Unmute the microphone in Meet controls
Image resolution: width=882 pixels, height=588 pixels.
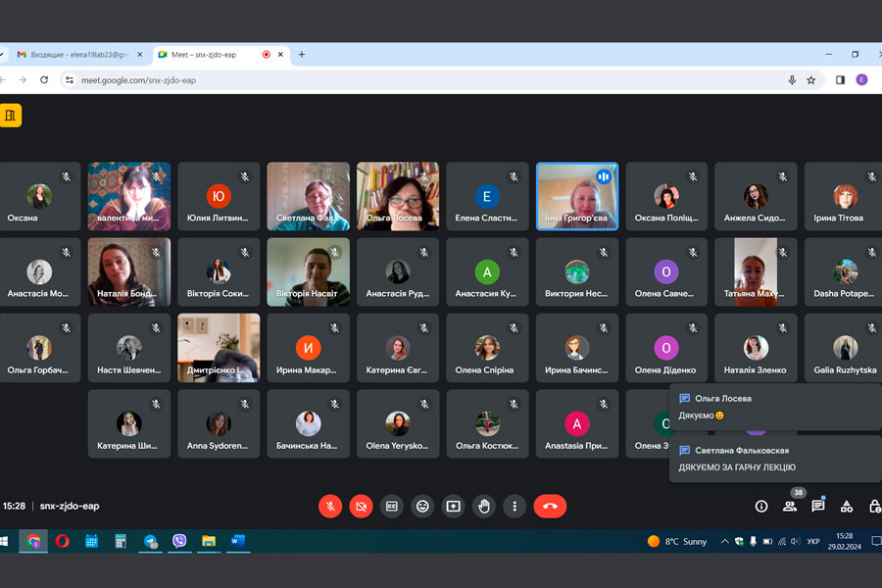click(330, 507)
